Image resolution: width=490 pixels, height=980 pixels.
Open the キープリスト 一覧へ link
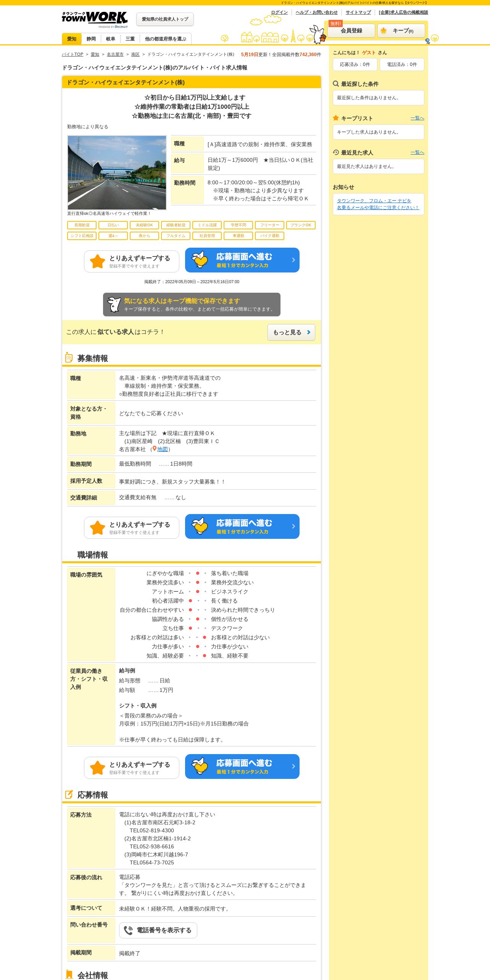pyautogui.click(x=417, y=118)
